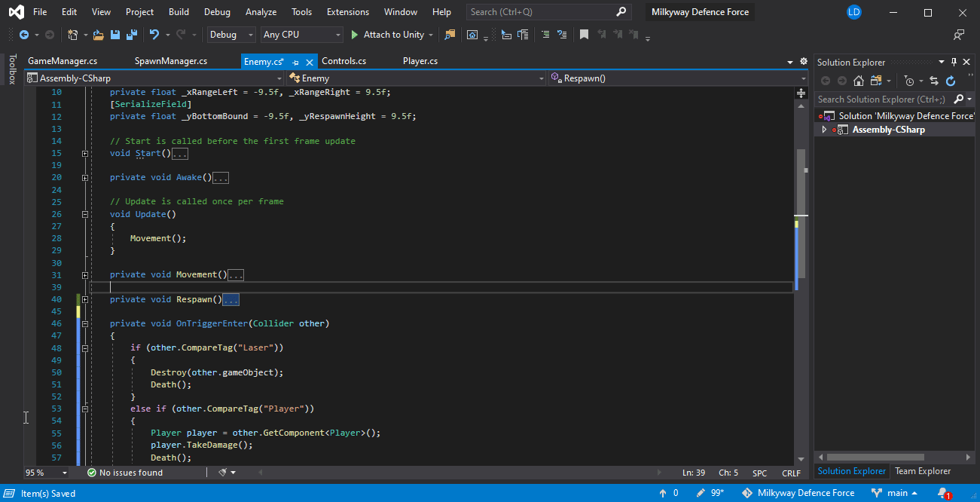Click the search magnifier in the title bar
The height and width of the screenshot is (502, 980).
pyautogui.click(x=621, y=12)
